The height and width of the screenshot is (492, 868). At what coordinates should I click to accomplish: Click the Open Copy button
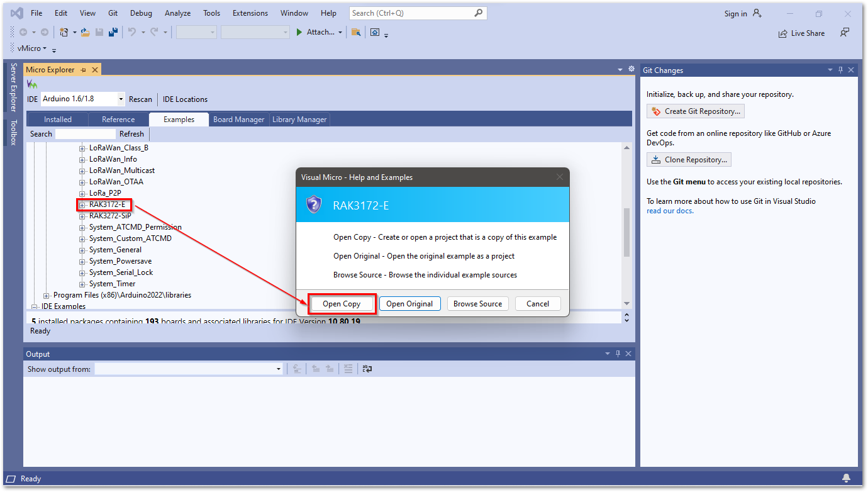pyautogui.click(x=342, y=304)
